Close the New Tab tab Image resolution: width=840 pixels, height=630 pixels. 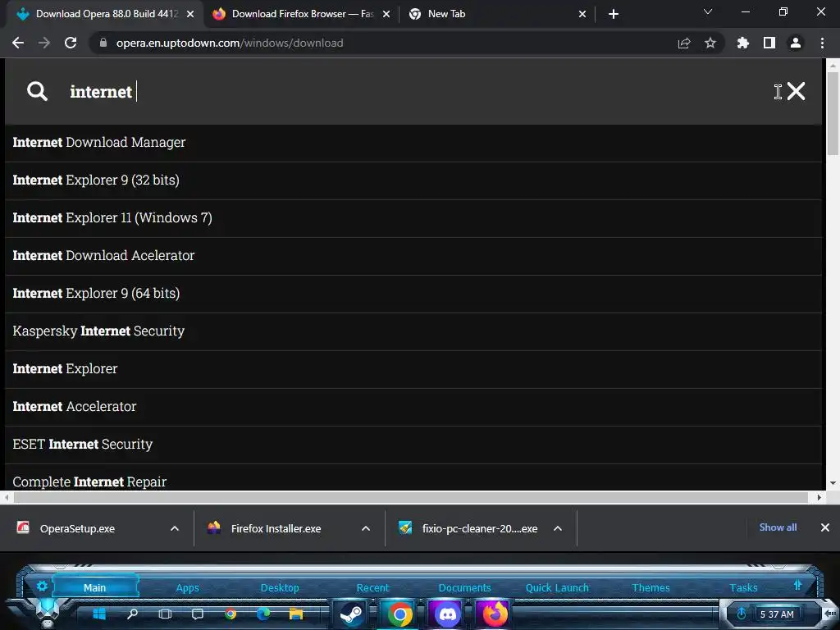(582, 14)
